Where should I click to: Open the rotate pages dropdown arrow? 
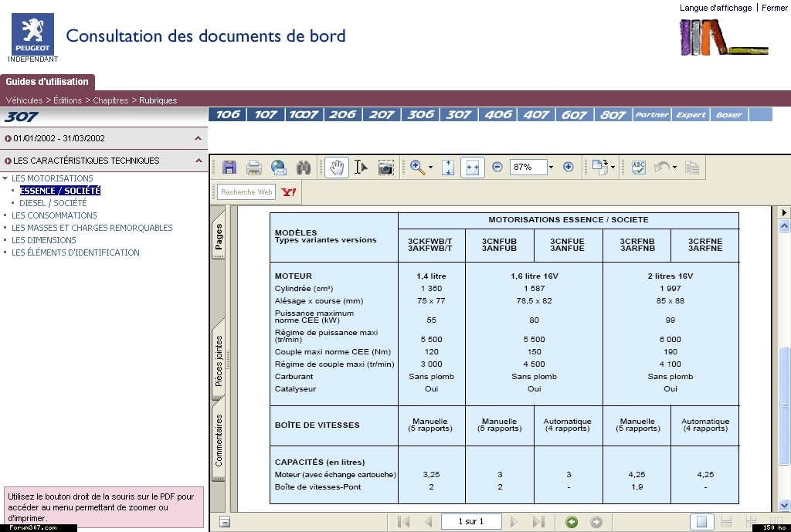point(613,168)
